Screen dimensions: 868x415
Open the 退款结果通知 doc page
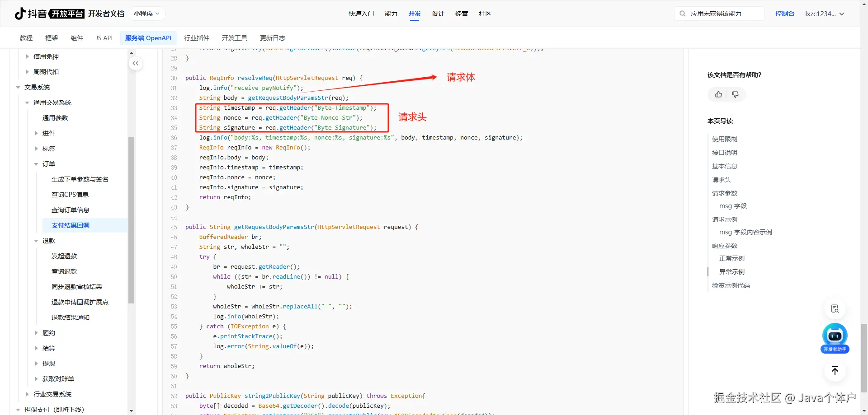click(x=71, y=317)
